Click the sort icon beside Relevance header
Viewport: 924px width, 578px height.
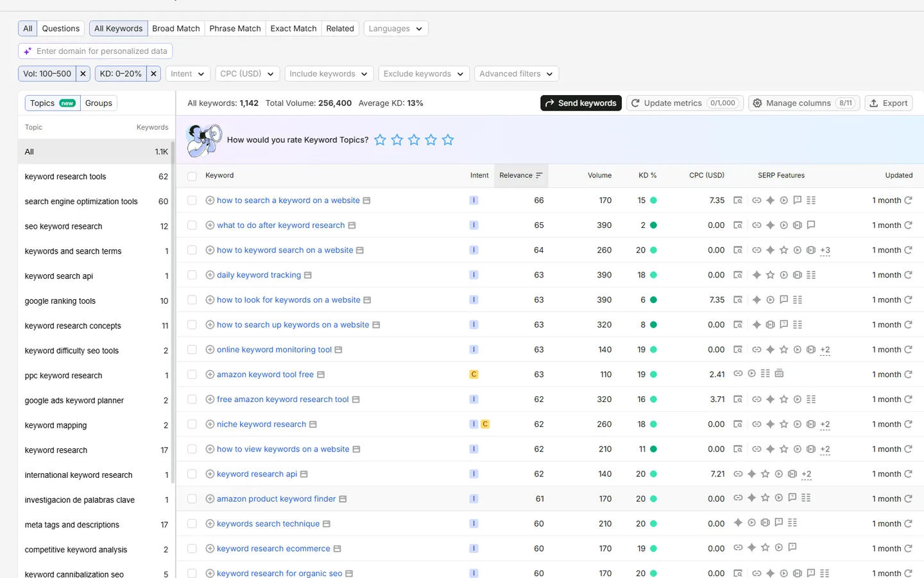[539, 175]
